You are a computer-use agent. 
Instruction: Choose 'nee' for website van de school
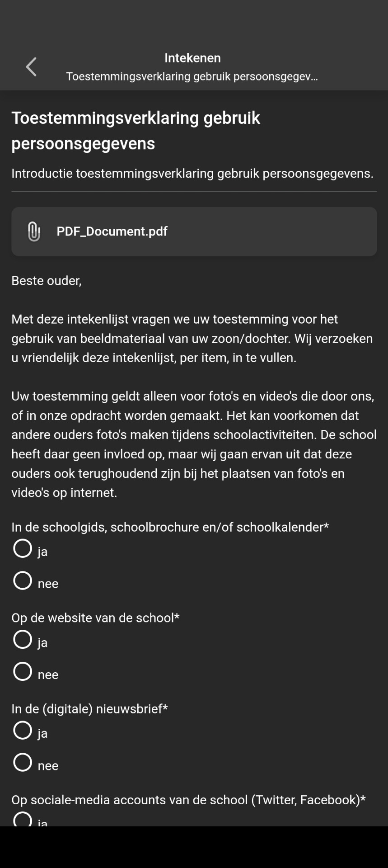23,671
